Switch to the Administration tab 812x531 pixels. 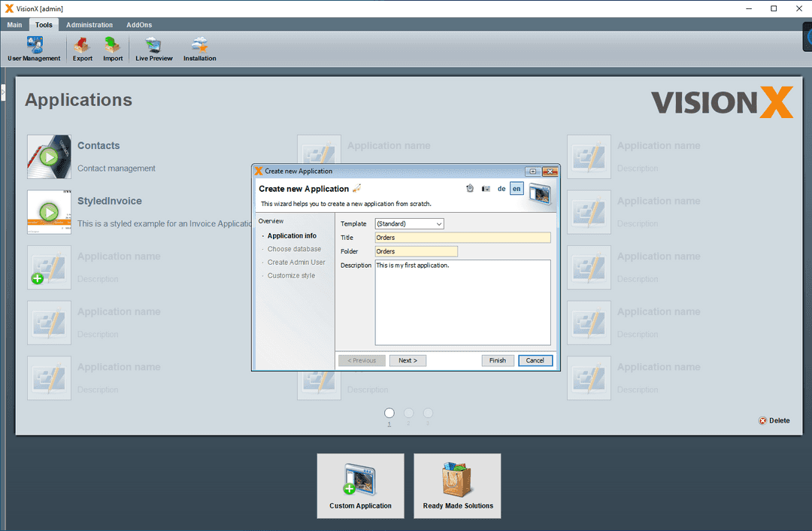pyautogui.click(x=89, y=24)
